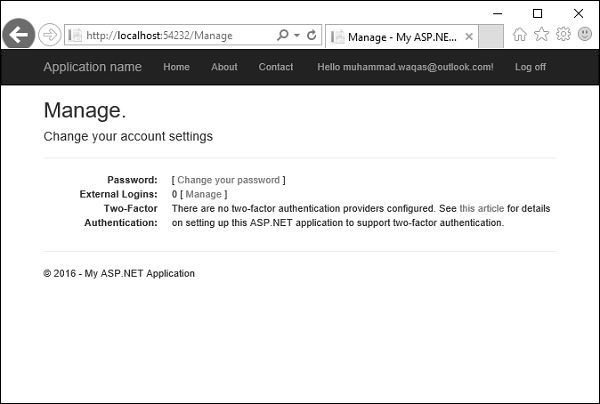The image size is (600, 404).
Task: Select the 'Manage - My ASP.NE...' tab
Action: [400, 36]
